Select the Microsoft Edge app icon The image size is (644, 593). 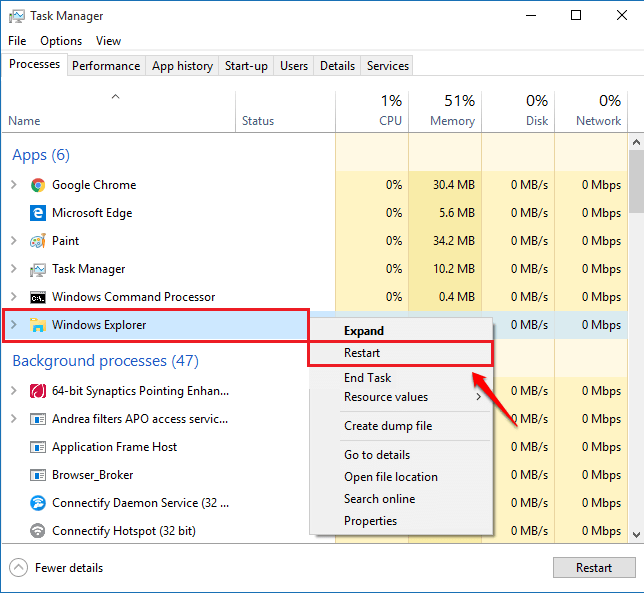pos(38,213)
